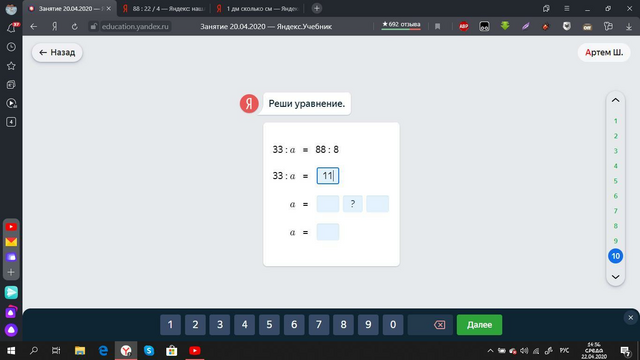Click the AdBlock extension icon
The image size is (640, 360).
(x=464, y=27)
